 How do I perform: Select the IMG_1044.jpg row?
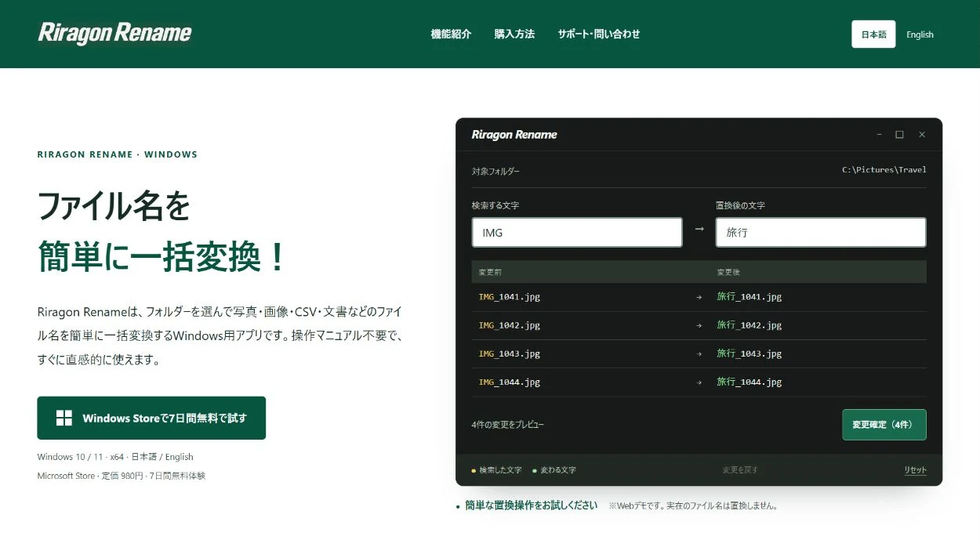point(699,382)
